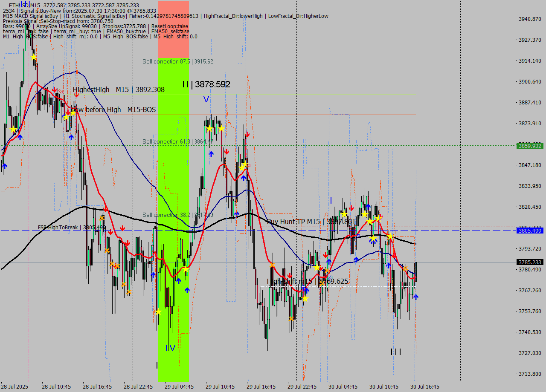This screenshot has height=392, width=546.
Task: Click the I I I wave marker near bottom right
Action: pos(396,352)
